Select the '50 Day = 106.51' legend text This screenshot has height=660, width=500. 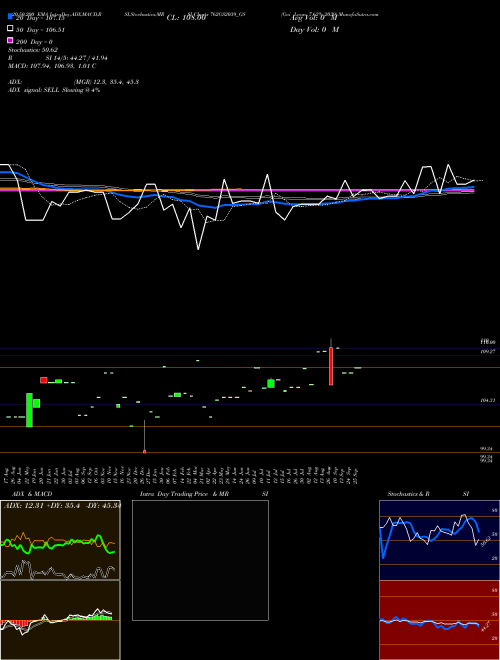pyautogui.click(x=41, y=30)
